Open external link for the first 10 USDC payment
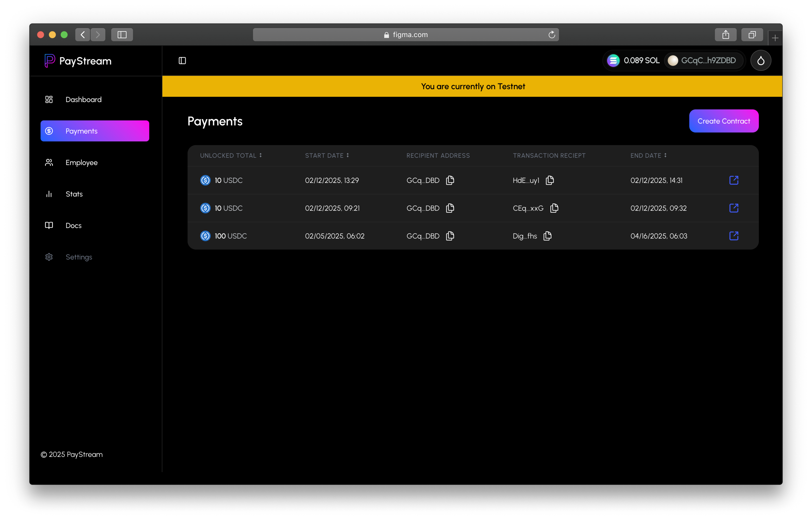 coord(734,180)
